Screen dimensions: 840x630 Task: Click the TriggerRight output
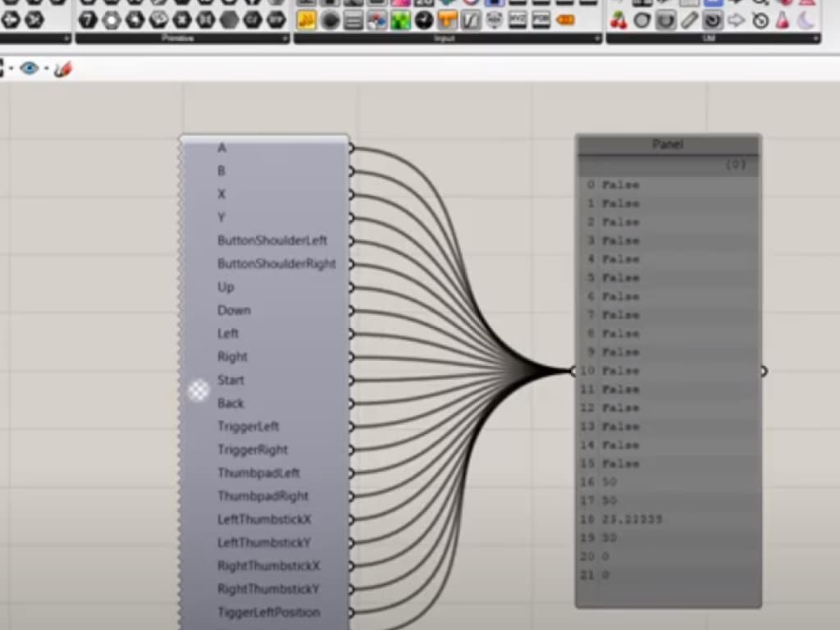tap(253, 450)
